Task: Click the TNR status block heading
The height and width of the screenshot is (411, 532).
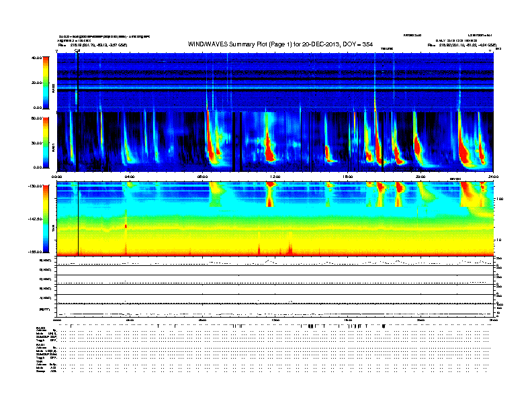Action: pos(40,362)
